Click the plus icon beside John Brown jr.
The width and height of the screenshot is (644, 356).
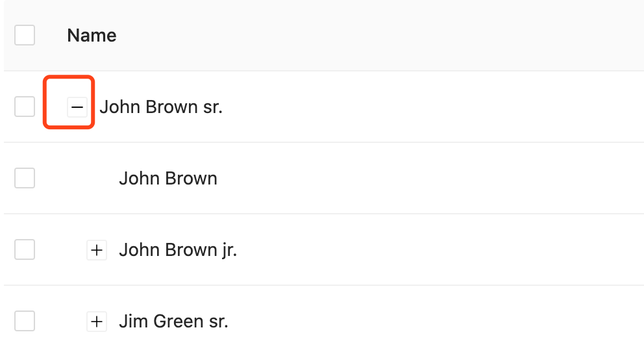coord(97,250)
